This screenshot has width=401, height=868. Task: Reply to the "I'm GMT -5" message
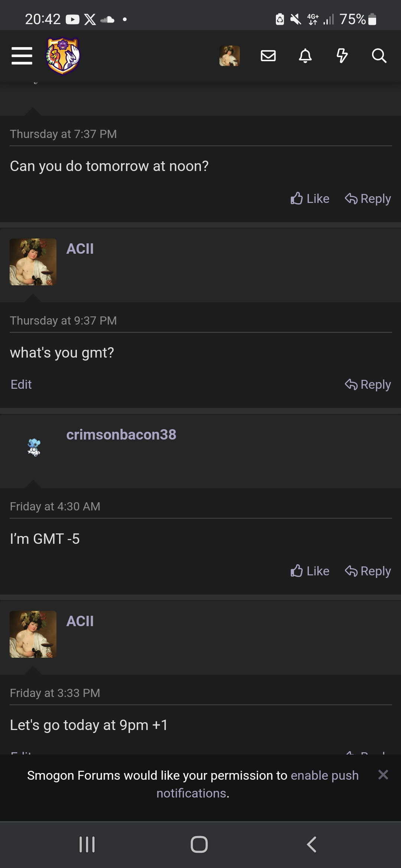click(x=368, y=571)
